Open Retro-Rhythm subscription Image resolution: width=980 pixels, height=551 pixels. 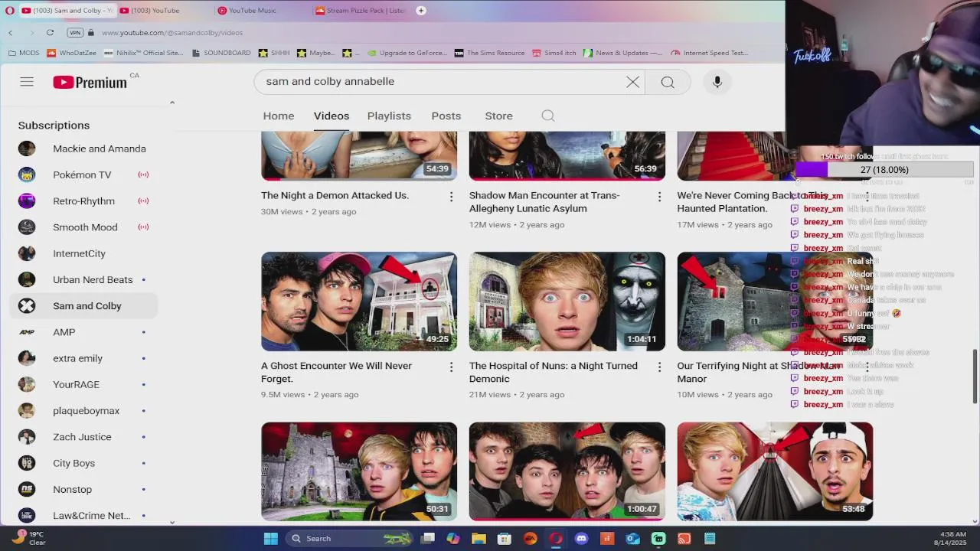(84, 201)
